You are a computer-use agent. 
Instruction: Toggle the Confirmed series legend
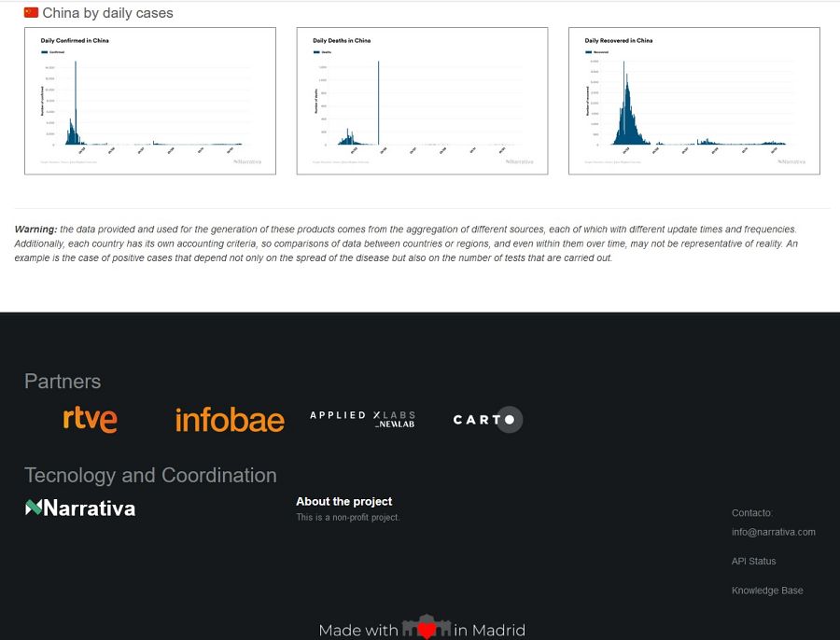(x=50, y=50)
